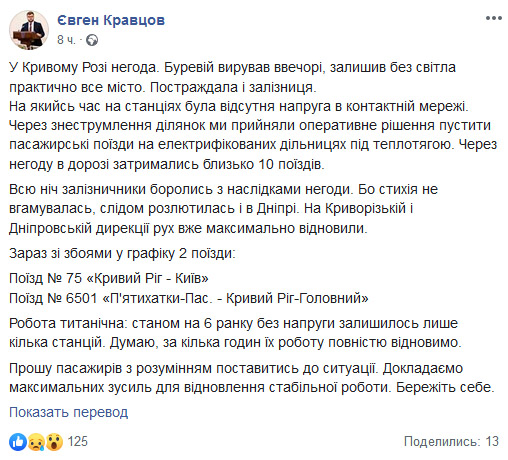Screen dimensions: 508x460
Task: Click the Wow surprised reaction icon
Action: [54, 442]
